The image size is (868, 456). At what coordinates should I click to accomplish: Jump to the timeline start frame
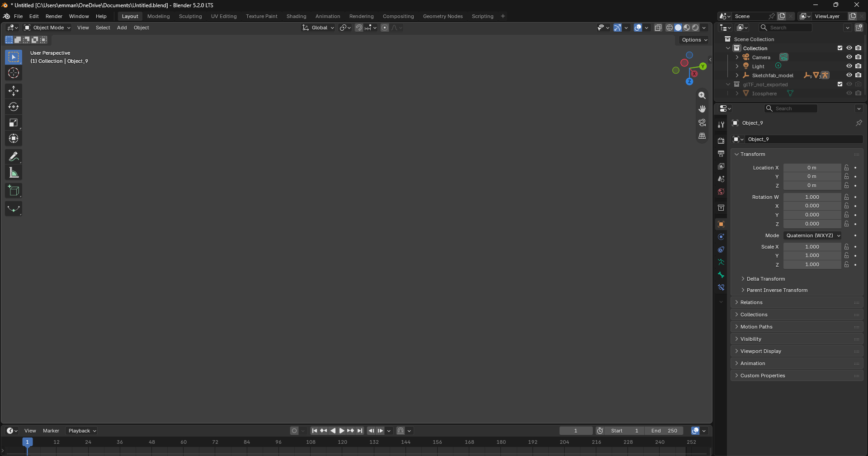click(315, 431)
